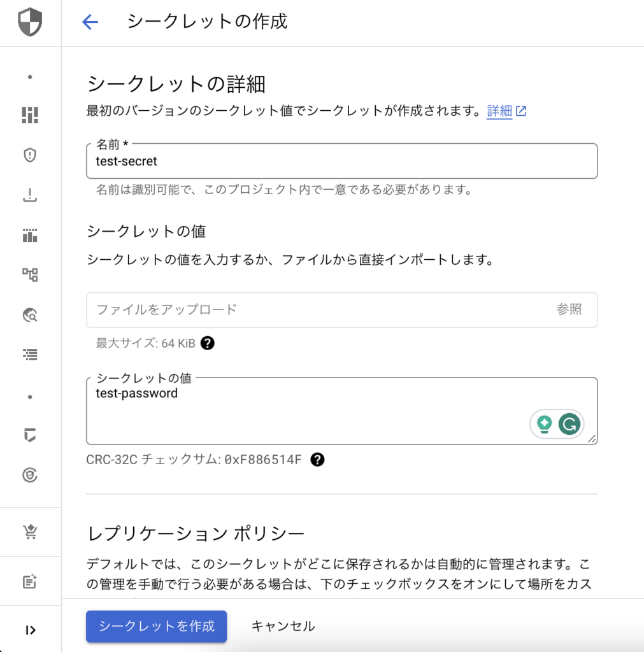Open the bar chart compliance icon

click(30, 236)
